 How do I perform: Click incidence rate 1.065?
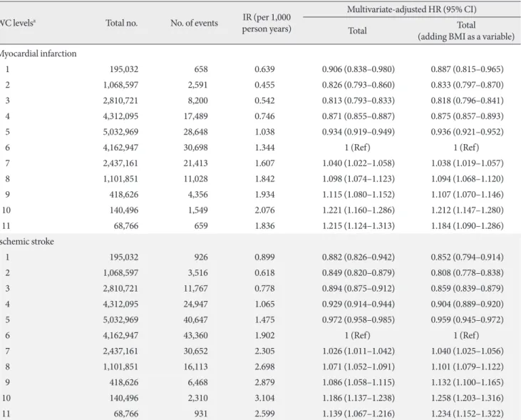point(265,304)
